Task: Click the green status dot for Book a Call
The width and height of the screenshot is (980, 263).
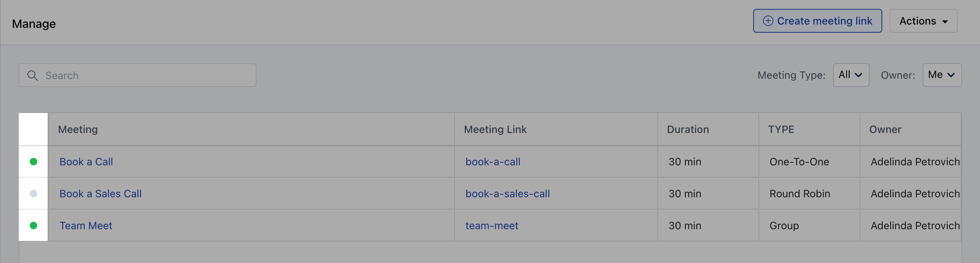Action: pyautogui.click(x=33, y=162)
